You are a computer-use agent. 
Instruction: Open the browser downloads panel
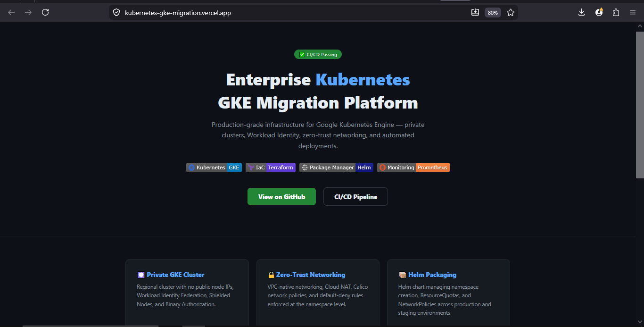[x=581, y=12]
